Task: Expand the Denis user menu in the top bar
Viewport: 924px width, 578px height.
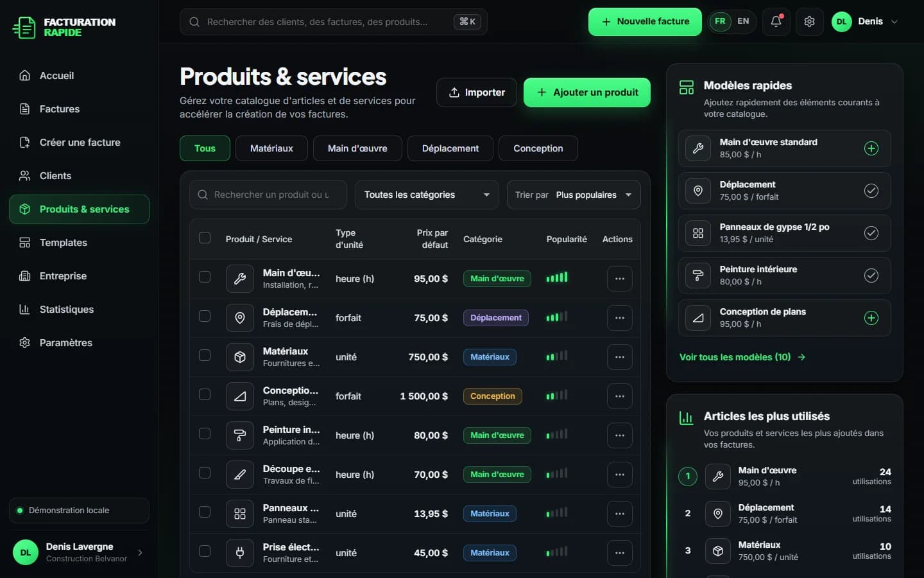Action: (x=865, y=21)
